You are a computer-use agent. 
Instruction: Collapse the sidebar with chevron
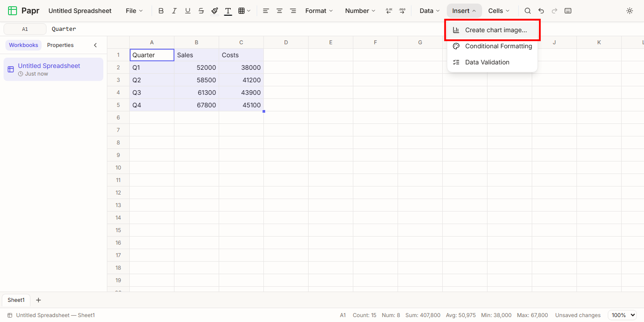(95, 45)
